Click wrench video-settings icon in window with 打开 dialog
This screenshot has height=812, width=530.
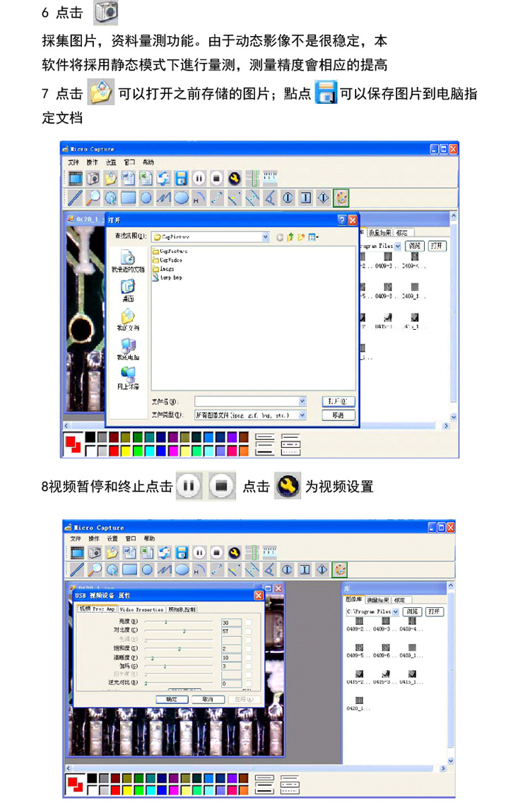(234, 179)
